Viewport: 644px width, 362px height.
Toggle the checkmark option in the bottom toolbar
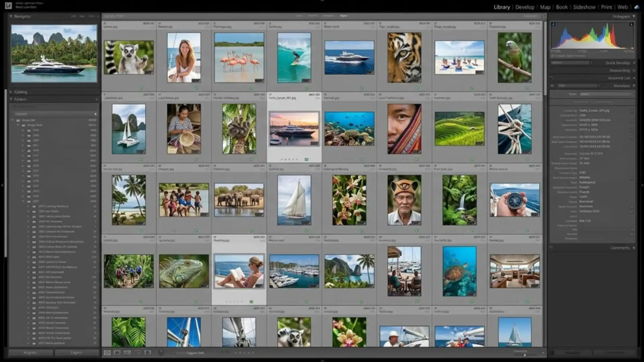click(x=173, y=353)
